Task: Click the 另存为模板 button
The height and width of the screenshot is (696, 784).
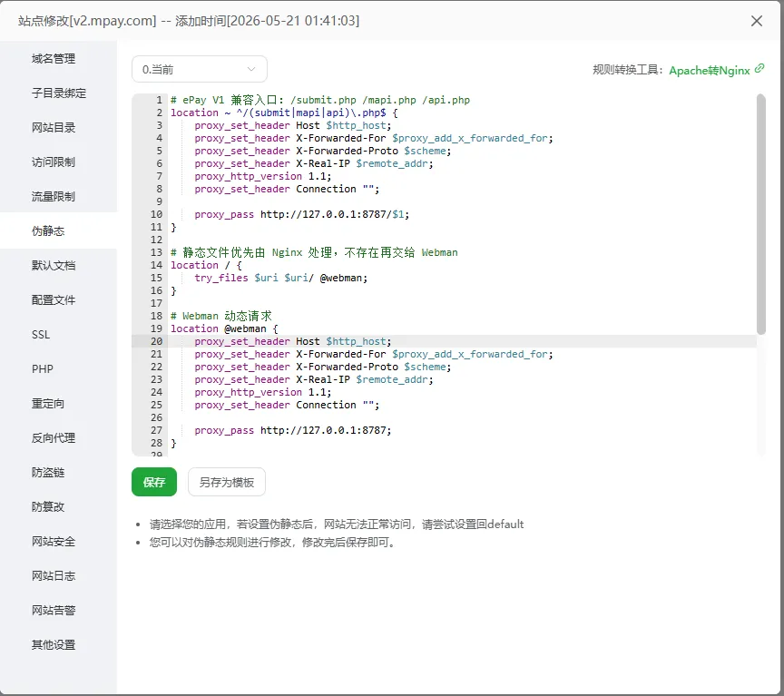Action: tap(227, 482)
